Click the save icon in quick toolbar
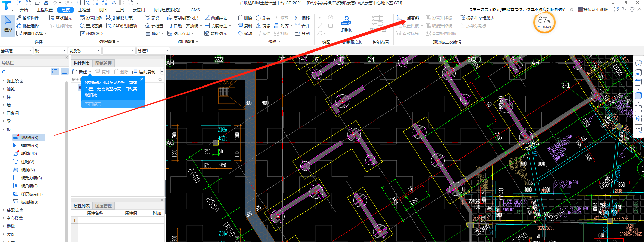 click(46, 3)
